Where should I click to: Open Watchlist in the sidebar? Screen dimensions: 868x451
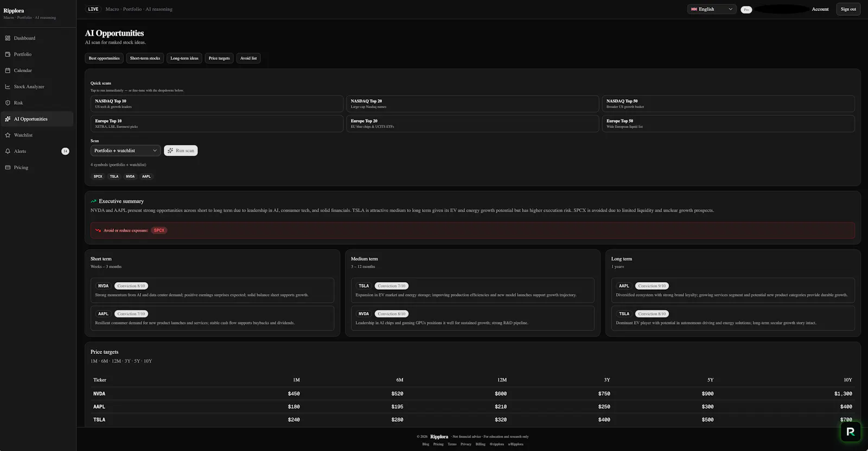(x=37, y=135)
